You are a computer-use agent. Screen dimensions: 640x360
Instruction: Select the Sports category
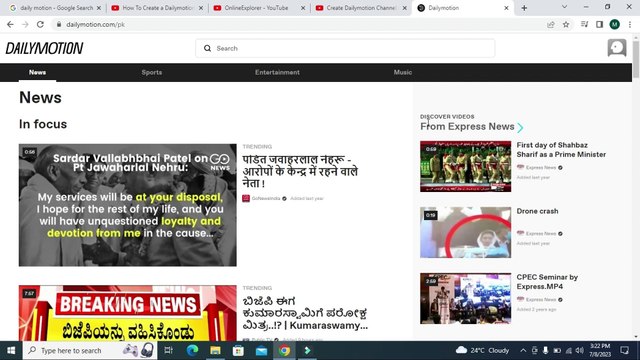[152, 72]
